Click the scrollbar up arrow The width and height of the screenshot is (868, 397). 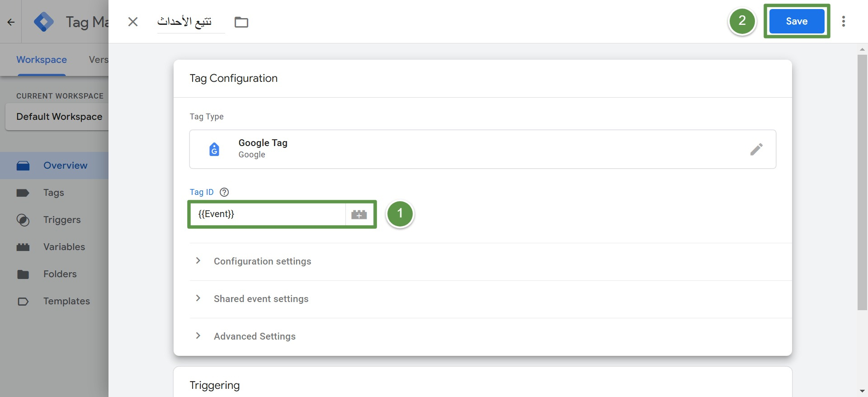(862, 49)
